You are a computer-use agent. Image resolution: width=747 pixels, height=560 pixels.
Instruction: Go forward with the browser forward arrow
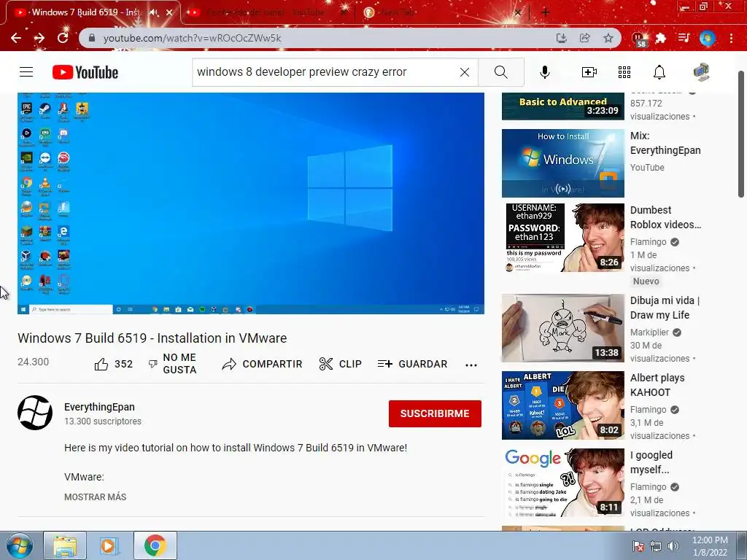point(39,38)
